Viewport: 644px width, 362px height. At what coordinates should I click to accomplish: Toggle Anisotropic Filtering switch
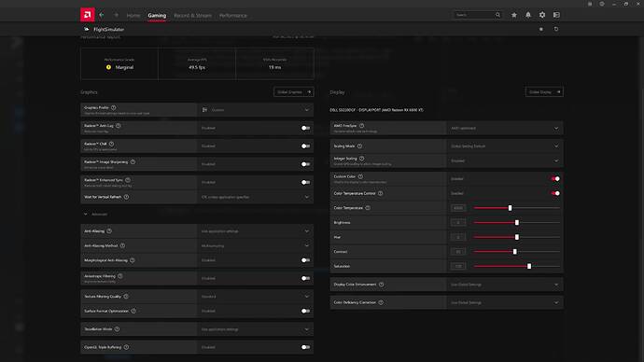click(305, 278)
